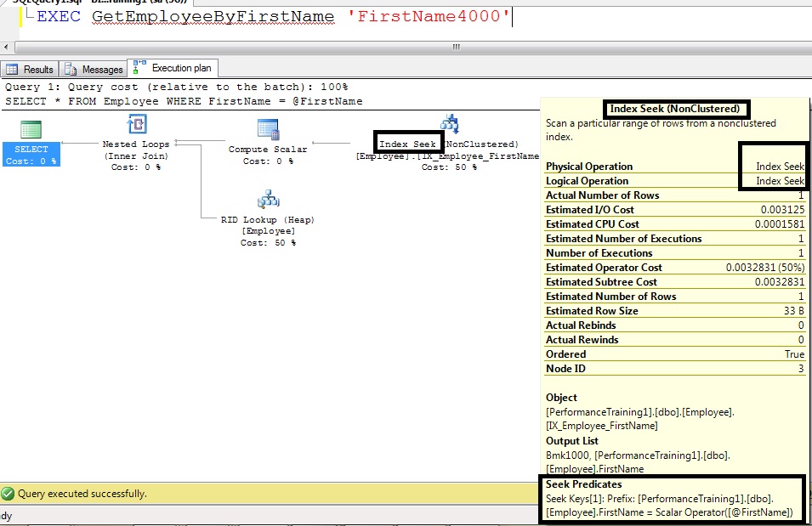The image size is (812, 526).
Task: Click the green success checkmark icon
Action: click(9, 494)
